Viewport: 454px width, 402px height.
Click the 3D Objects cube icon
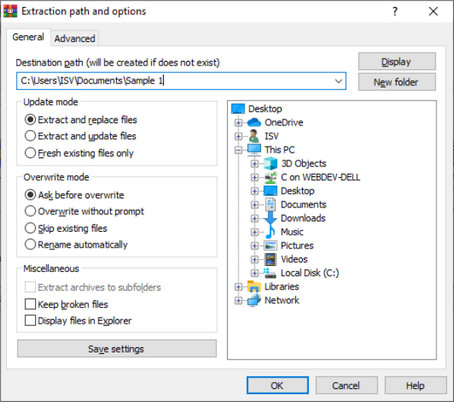(x=270, y=163)
